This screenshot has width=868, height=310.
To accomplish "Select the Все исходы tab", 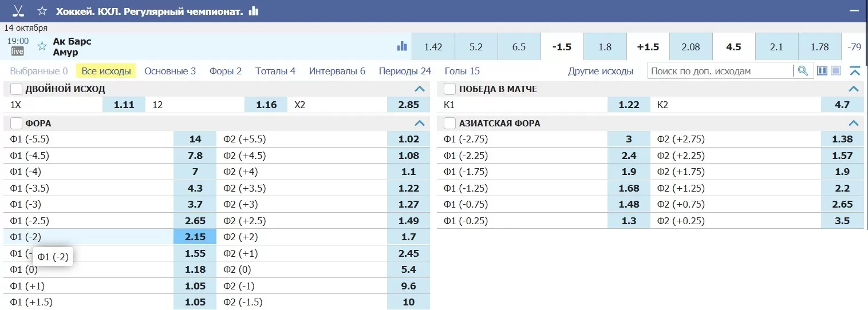I will click(106, 71).
